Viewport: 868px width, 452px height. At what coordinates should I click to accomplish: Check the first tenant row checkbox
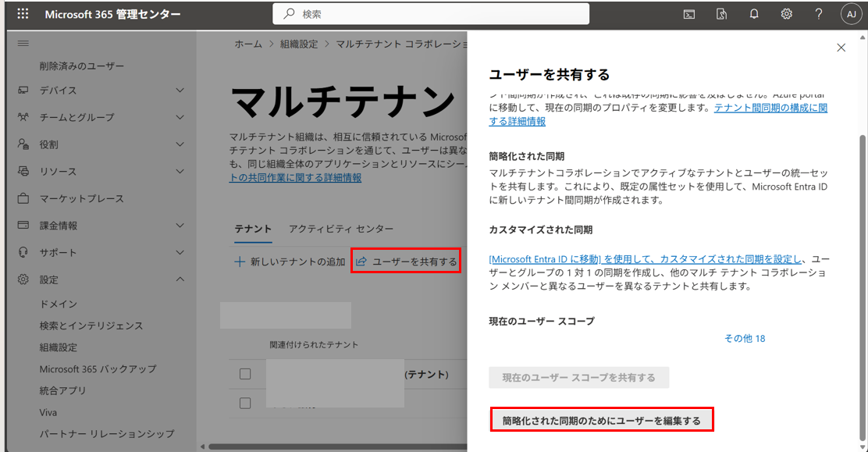(x=245, y=374)
